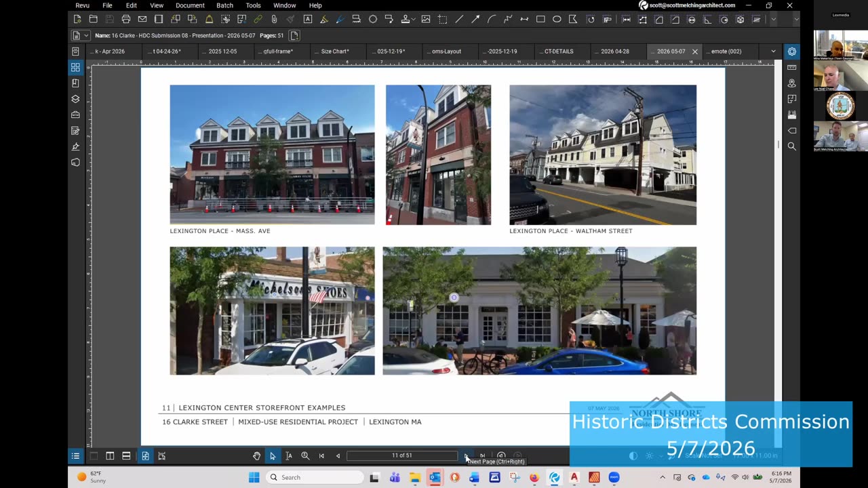Select the Cloud markup tool
The height and width of the screenshot is (488, 868).
click(x=373, y=19)
